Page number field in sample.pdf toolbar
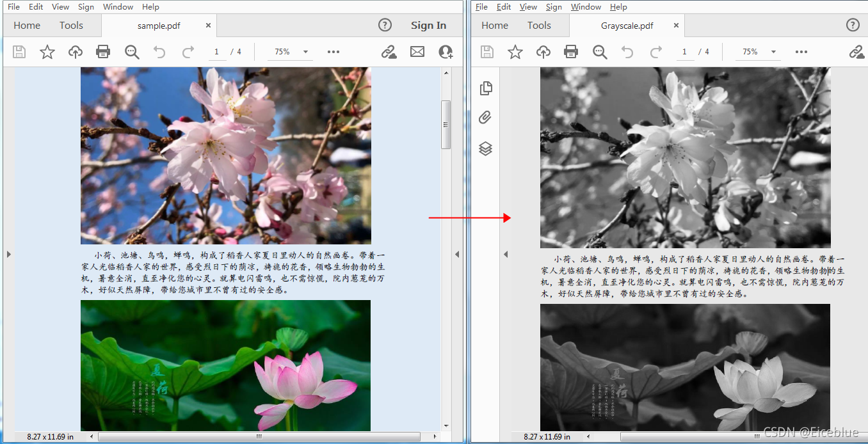Image resolution: width=868 pixels, height=444 pixels. tap(216, 52)
